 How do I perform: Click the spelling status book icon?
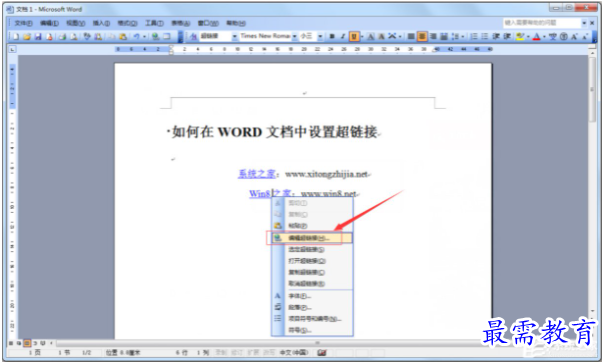click(322, 352)
